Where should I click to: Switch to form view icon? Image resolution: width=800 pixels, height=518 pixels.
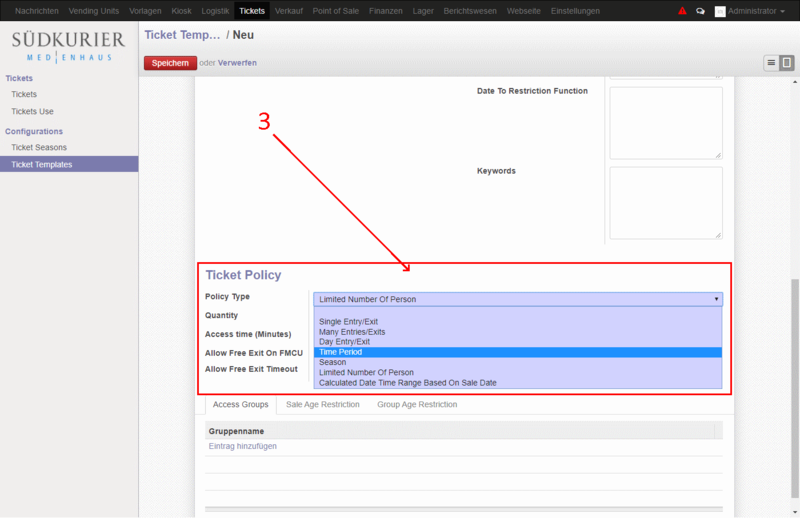coord(787,63)
